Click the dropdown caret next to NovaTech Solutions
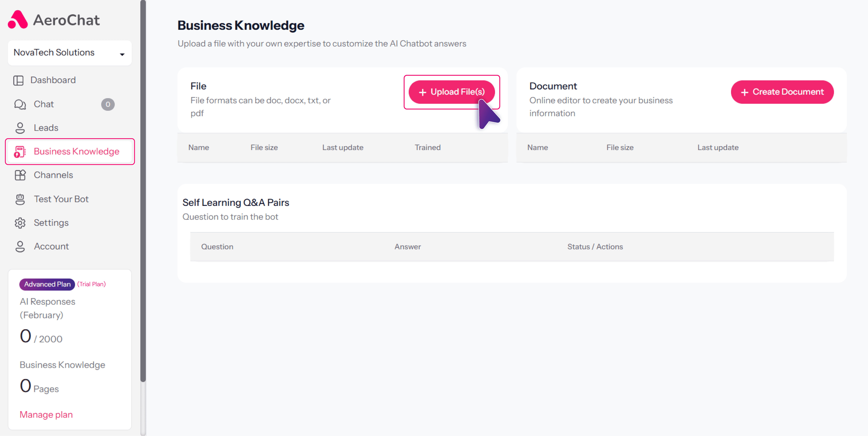This screenshot has width=868, height=436. (122, 54)
